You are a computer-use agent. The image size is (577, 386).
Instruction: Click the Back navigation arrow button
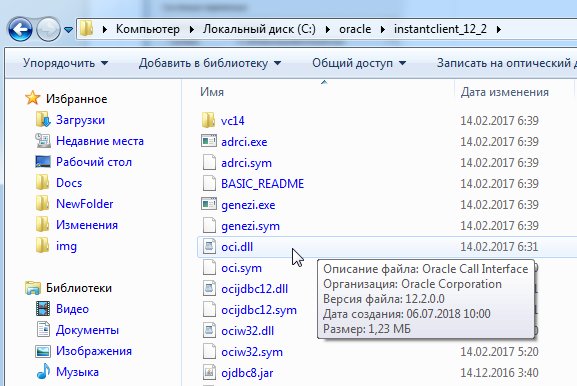point(20,29)
